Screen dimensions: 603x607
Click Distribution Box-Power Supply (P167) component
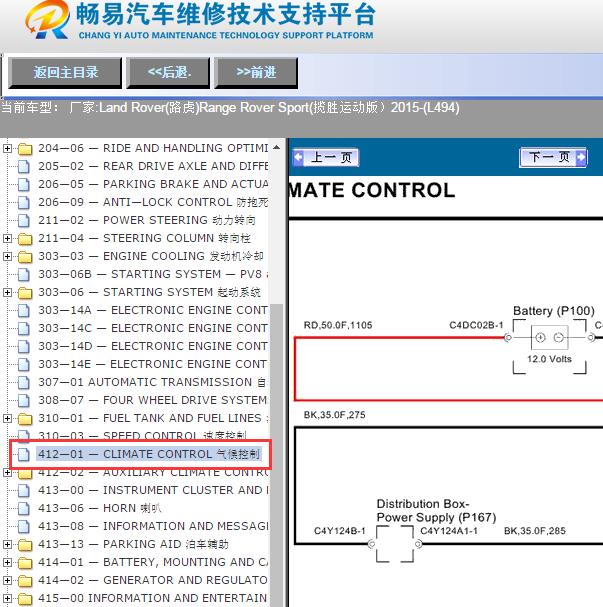pyautogui.click(x=395, y=544)
